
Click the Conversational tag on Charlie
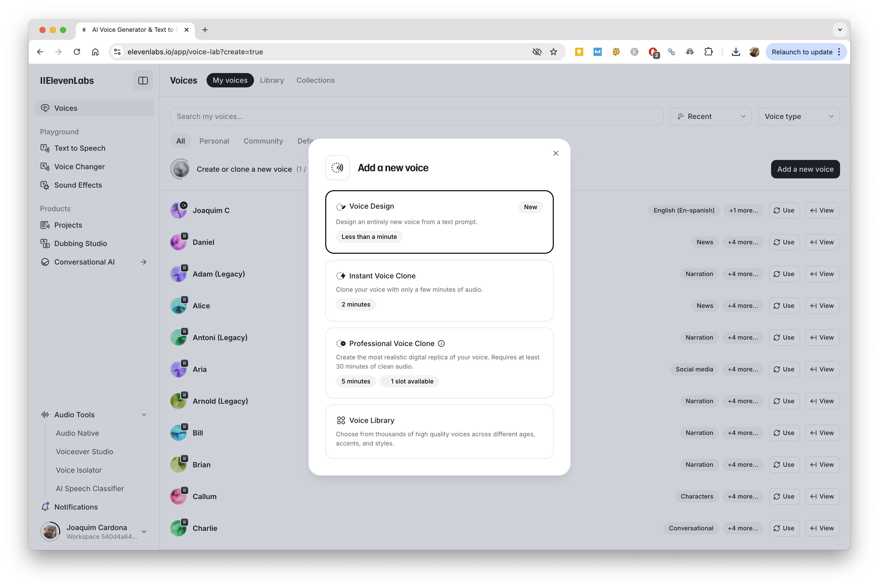tap(691, 528)
